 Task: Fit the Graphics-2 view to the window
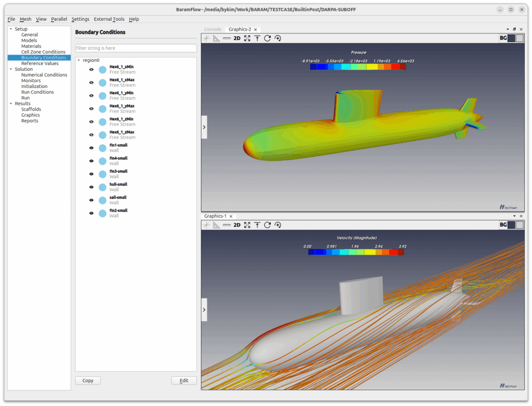(x=247, y=38)
